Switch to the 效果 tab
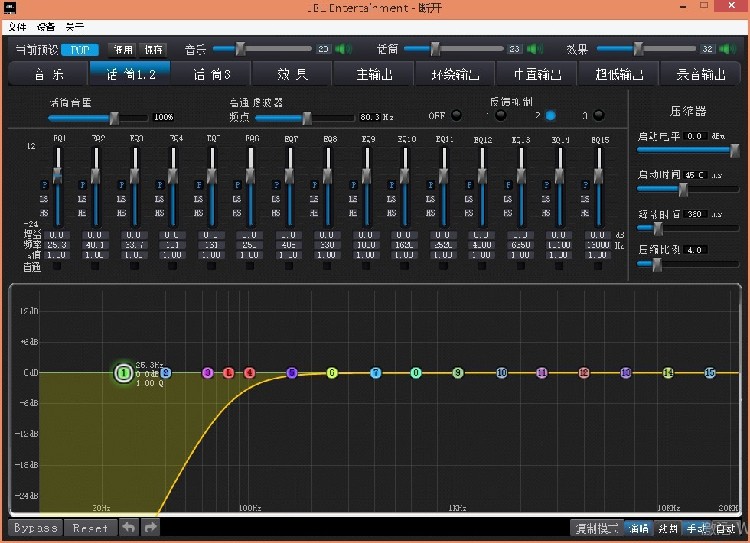750x543 pixels. pyautogui.click(x=292, y=74)
